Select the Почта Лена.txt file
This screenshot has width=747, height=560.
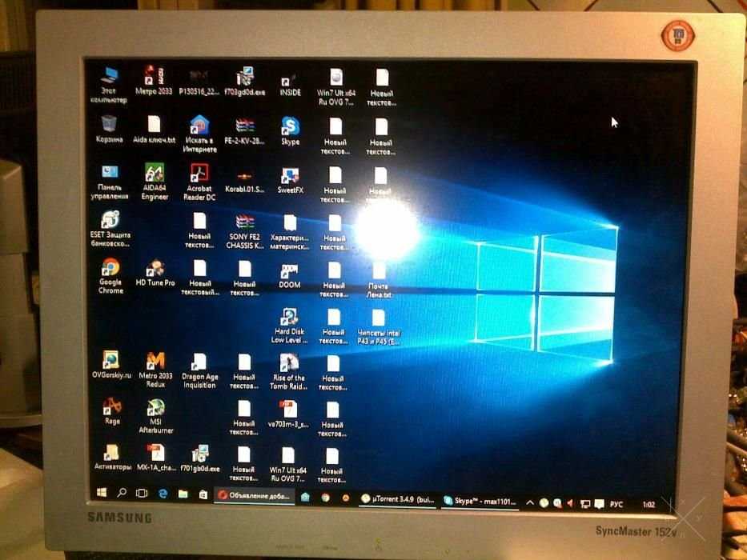tap(379, 281)
